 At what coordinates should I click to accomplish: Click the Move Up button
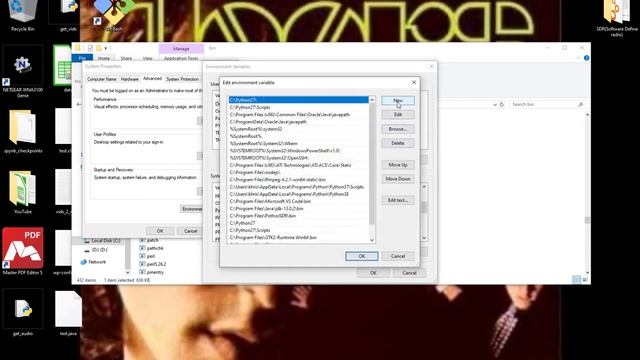pos(398,165)
